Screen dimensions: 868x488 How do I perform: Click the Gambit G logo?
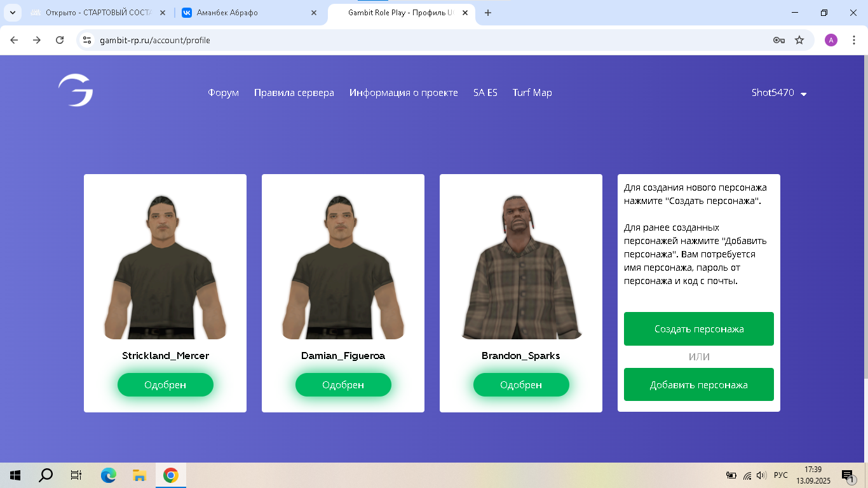(76, 90)
